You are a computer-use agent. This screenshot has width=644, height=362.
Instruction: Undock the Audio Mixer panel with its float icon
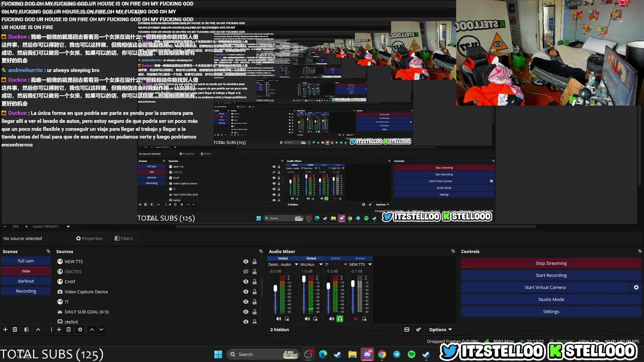coord(453,251)
